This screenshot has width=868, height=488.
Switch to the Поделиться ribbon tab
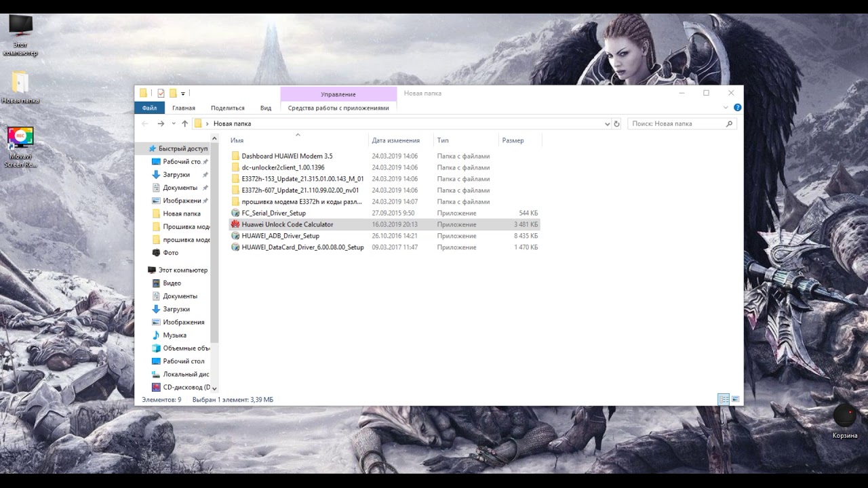228,108
